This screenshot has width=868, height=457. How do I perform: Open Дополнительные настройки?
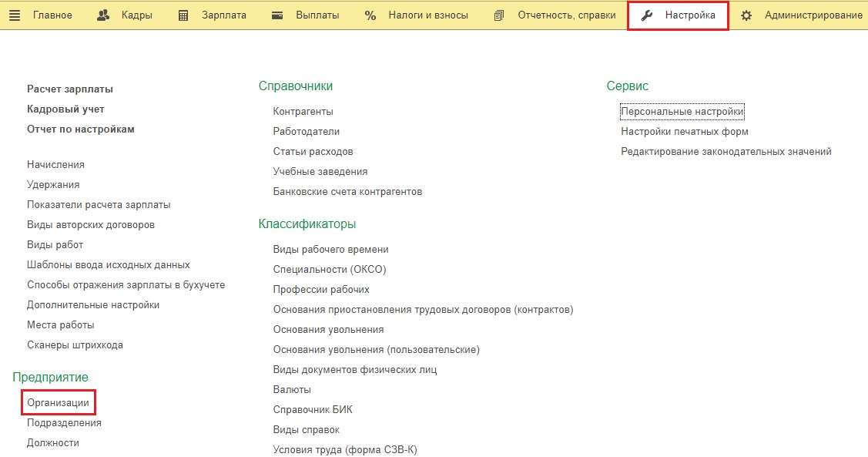pyautogui.click(x=93, y=304)
